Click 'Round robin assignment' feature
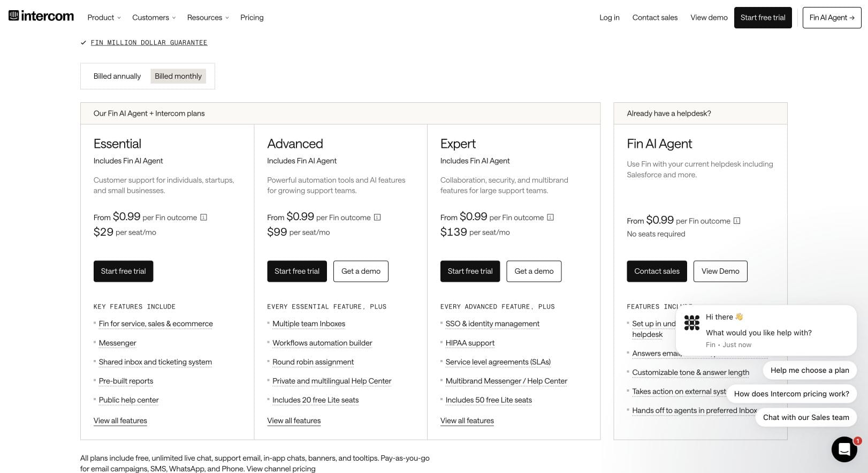 pos(313,362)
